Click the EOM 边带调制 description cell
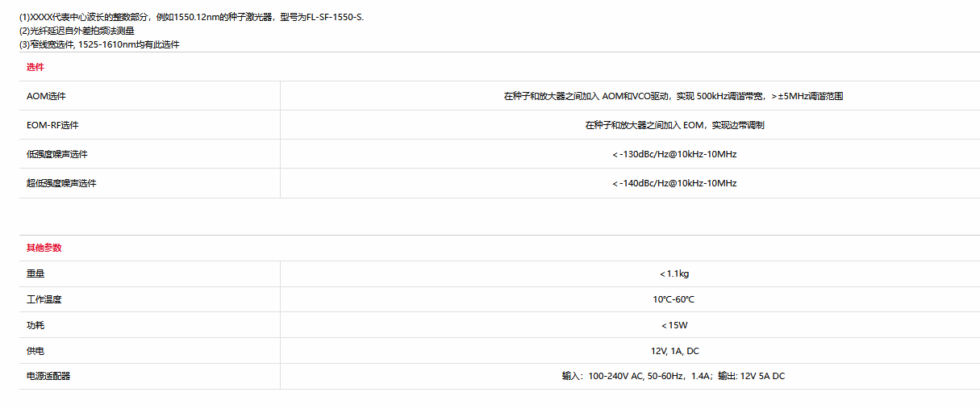Screen dimensions: 980x409 (674, 125)
